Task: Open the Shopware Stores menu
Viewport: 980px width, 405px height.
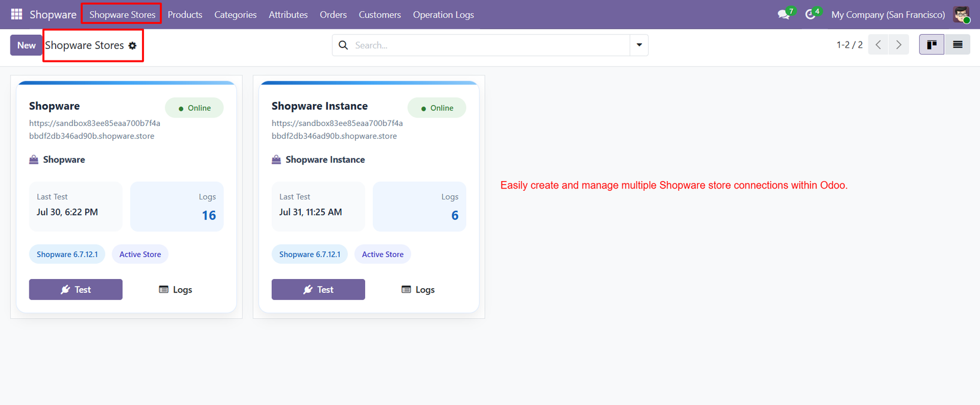Action: [x=122, y=15]
